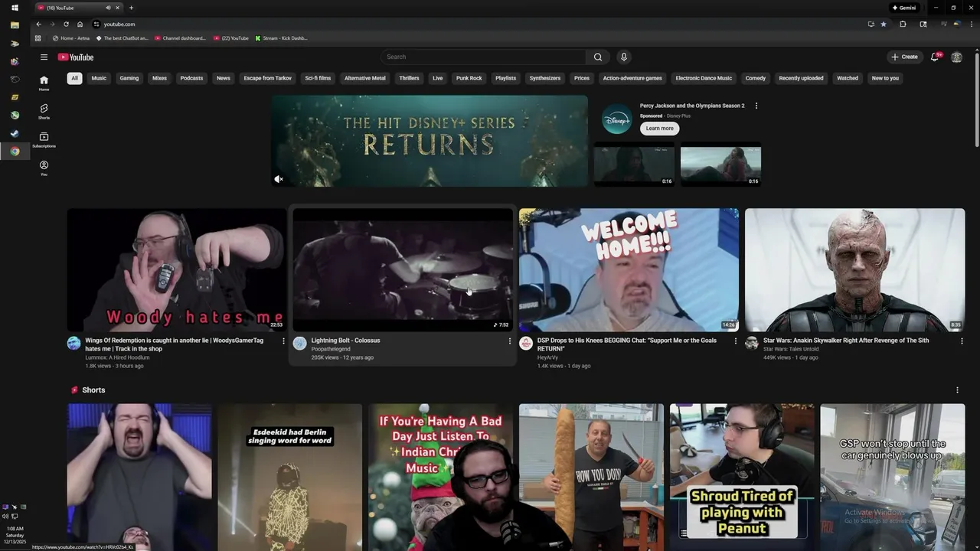980x551 pixels.
Task: Select the Recently uploaded chip
Action: tap(801, 78)
